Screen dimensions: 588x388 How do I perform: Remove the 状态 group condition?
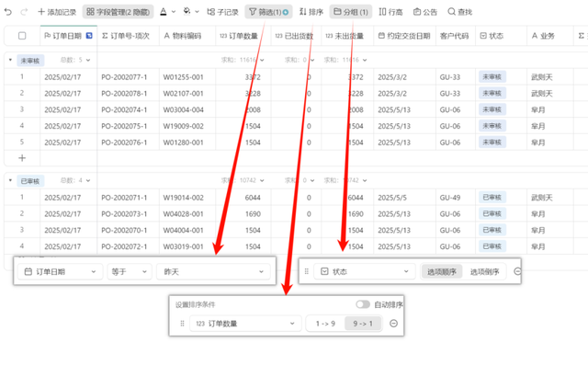coord(517,271)
